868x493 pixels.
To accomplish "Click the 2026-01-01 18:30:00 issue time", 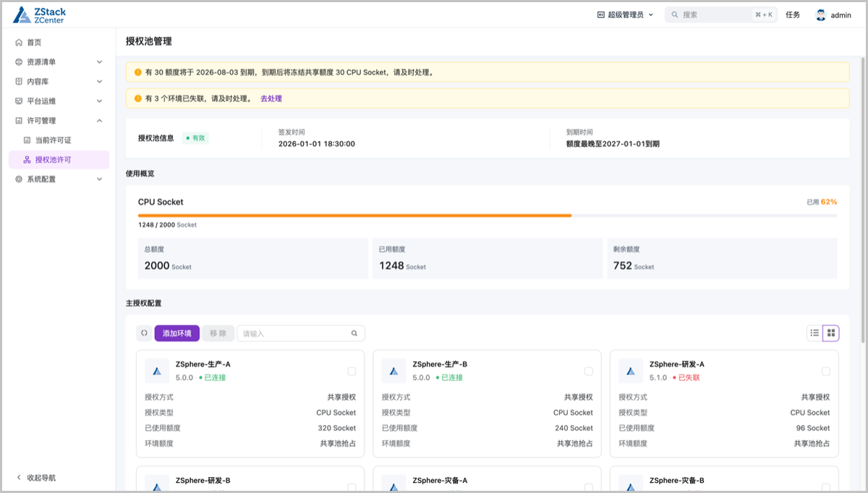I will click(x=316, y=144).
